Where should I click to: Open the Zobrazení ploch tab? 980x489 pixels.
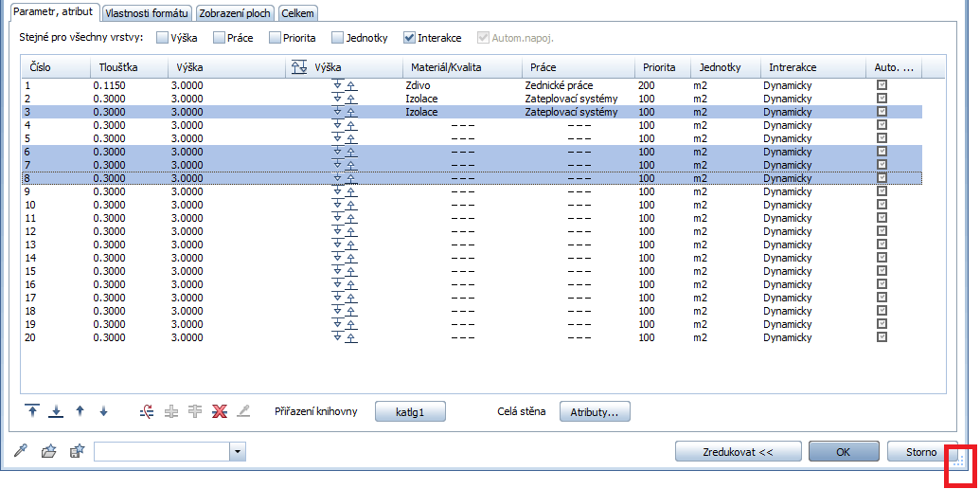235,12
